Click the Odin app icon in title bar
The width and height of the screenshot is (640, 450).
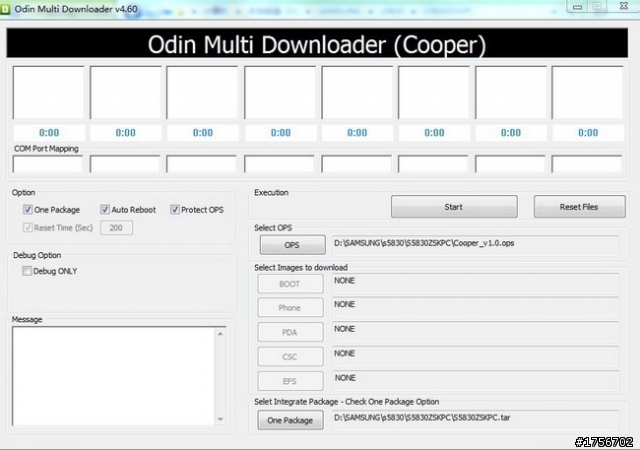tap(5, 9)
